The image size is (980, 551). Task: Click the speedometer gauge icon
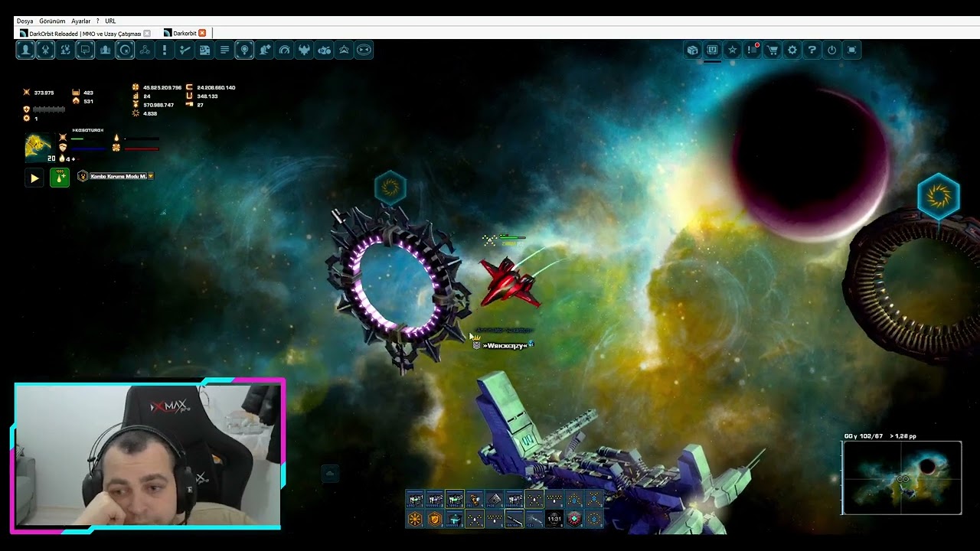[284, 50]
